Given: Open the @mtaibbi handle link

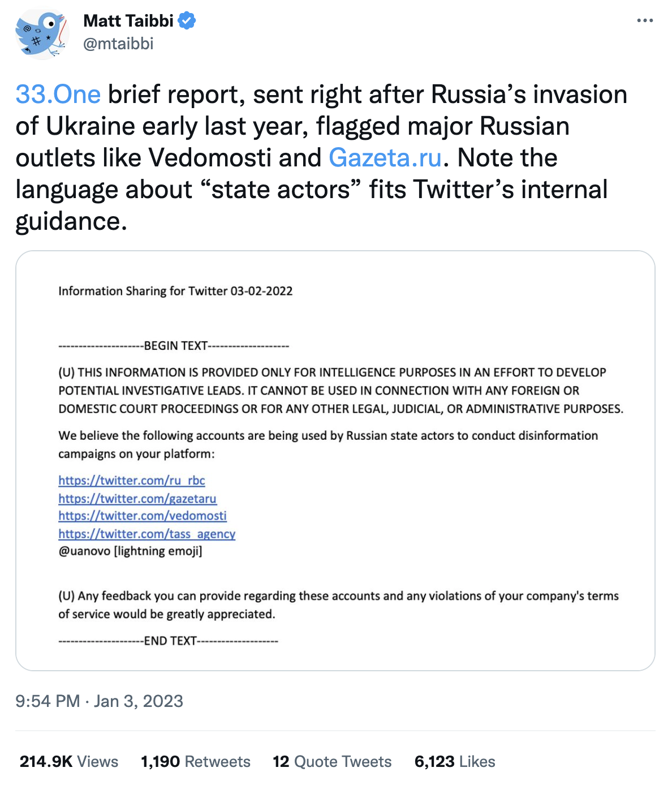Looking at the screenshot, I should coord(118,44).
